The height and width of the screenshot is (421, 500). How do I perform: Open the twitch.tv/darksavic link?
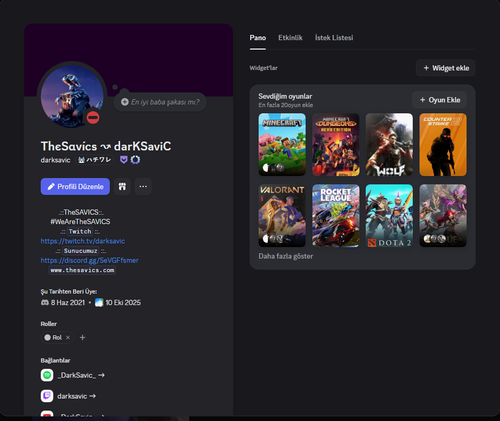(83, 241)
